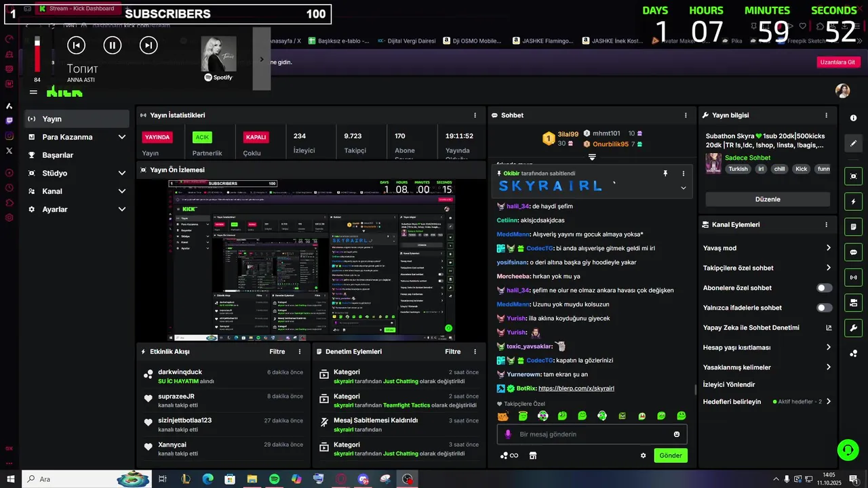Open the Denetim Eylemleri Filtre dropdown
868x488 pixels.
click(x=452, y=352)
